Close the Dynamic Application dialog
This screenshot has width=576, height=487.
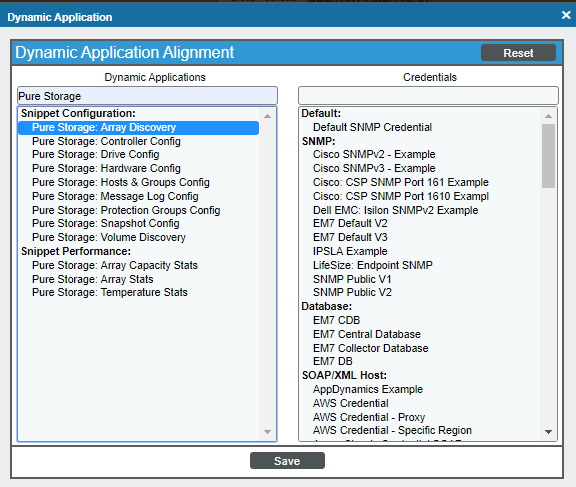[x=566, y=15]
